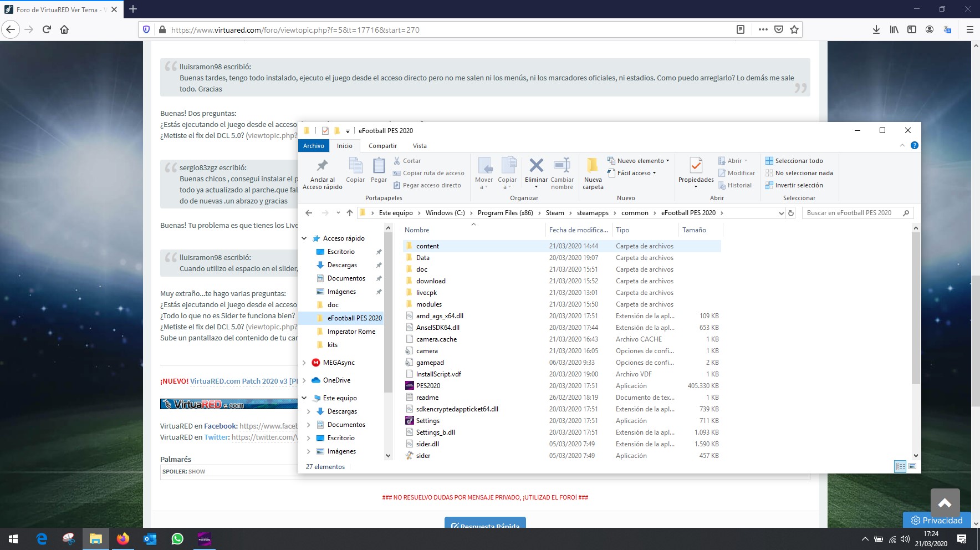Click the Explorer up-directory arrow

(350, 213)
